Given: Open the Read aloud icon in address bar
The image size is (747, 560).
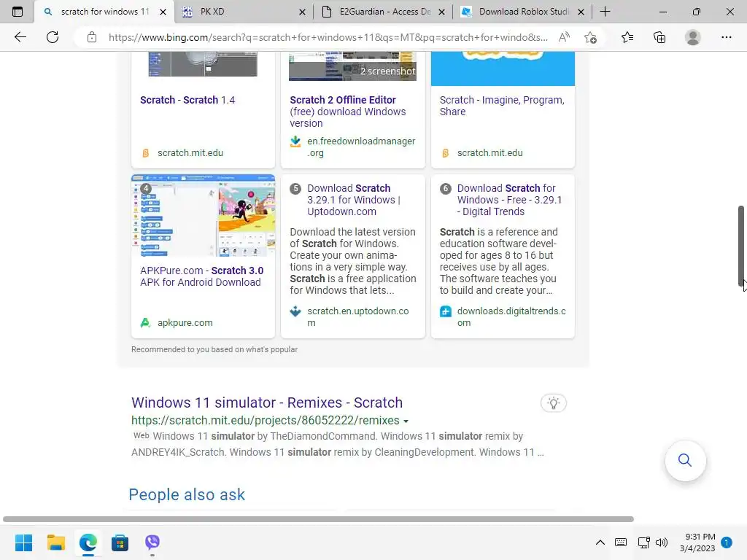Looking at the screenshot, I should (x=564, y=37).
